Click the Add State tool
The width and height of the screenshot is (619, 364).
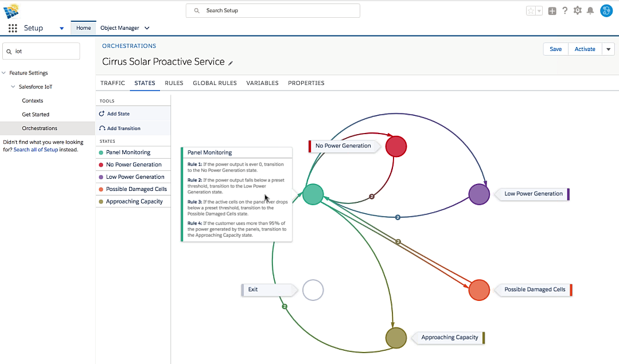tap(133, 113)
